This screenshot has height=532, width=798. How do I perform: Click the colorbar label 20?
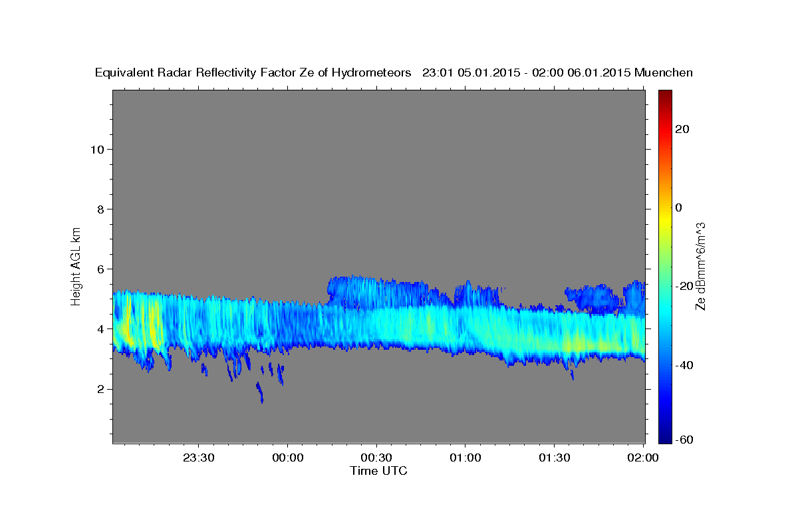pyautogui.click(x=682, y=129)
